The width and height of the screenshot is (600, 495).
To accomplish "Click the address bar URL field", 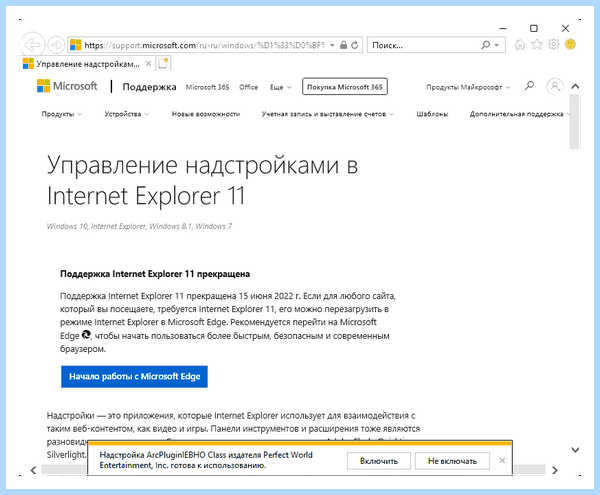I will (x=204, y=45).
